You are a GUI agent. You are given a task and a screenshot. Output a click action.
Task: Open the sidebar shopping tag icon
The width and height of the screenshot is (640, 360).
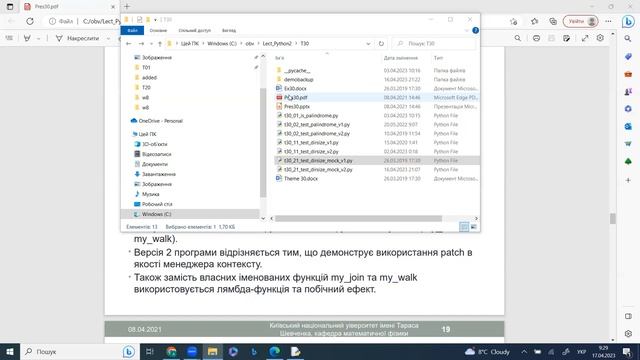(628, 56)
